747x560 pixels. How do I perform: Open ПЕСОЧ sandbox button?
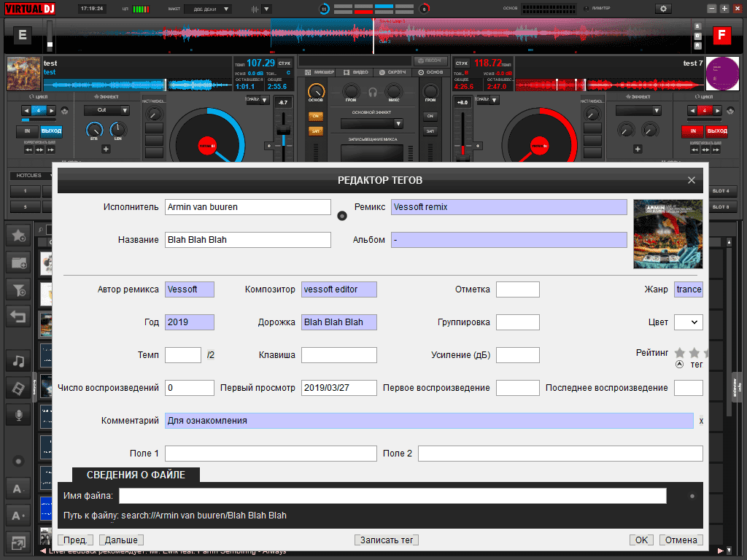430,61
